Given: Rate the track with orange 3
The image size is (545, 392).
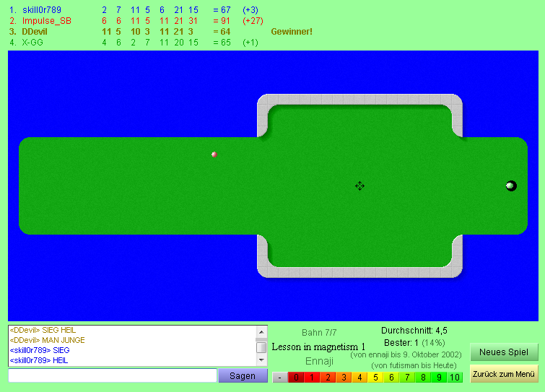Looking at the screenshot, I should [x=343, y=377].
